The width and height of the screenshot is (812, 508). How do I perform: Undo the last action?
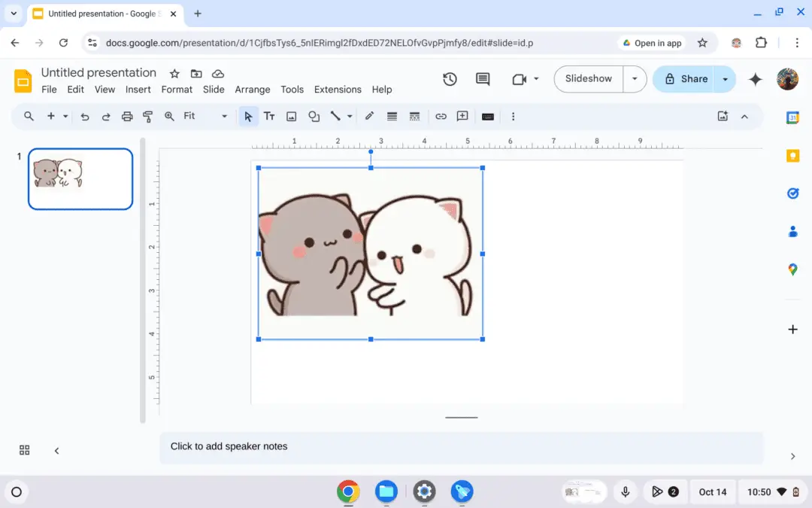click(x=84, y=116)
